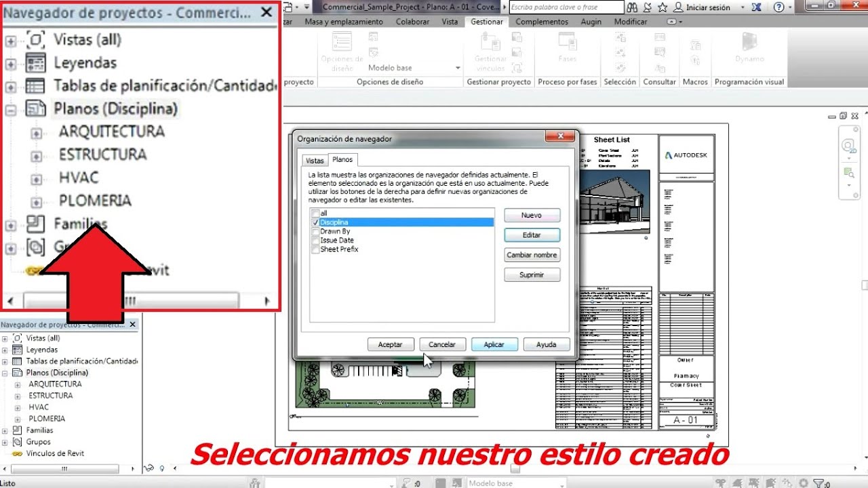Viewport: 868px width, 488px height.
Task: Click the Gestionar vínculos ribbon icon
Action: pos(491,43)
